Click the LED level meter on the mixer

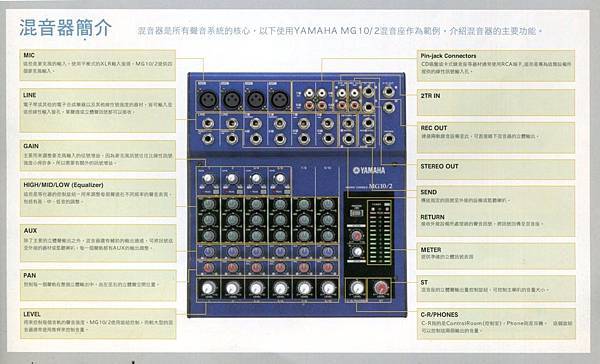[380, 232]
